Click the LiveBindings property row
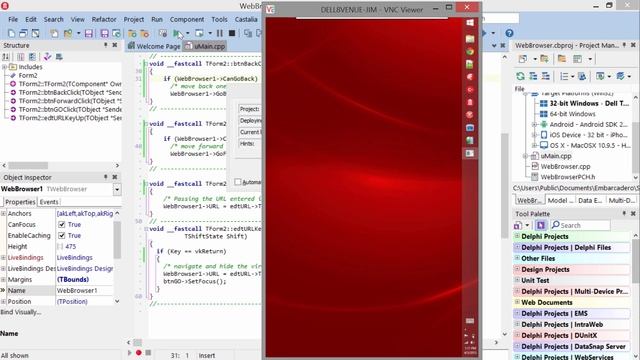640x360 pixels. click(57, 258)
